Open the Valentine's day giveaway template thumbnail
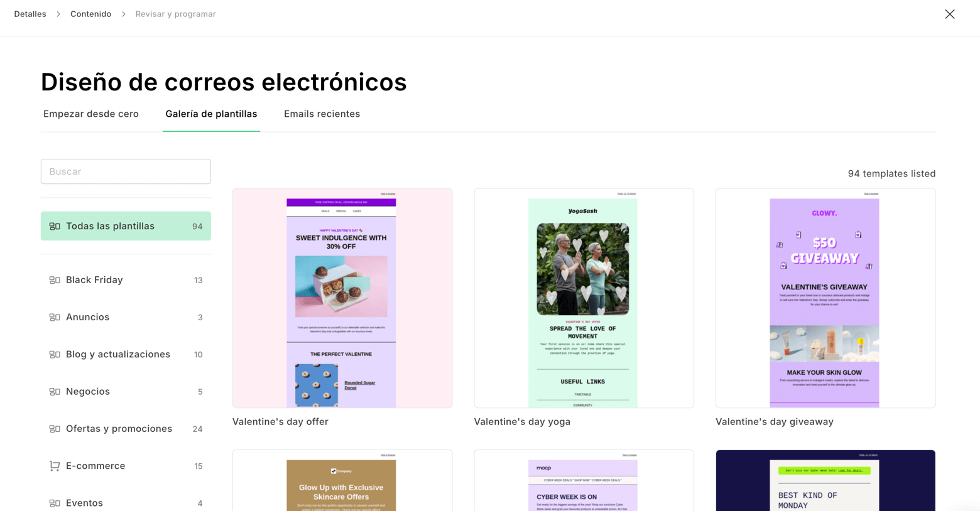 (825, 298)
